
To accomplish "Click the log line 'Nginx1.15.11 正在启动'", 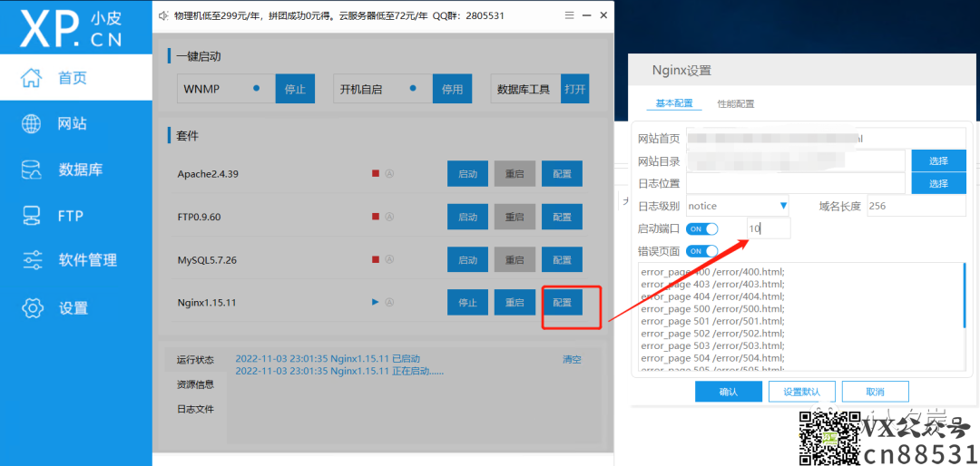I will [339, 371].
